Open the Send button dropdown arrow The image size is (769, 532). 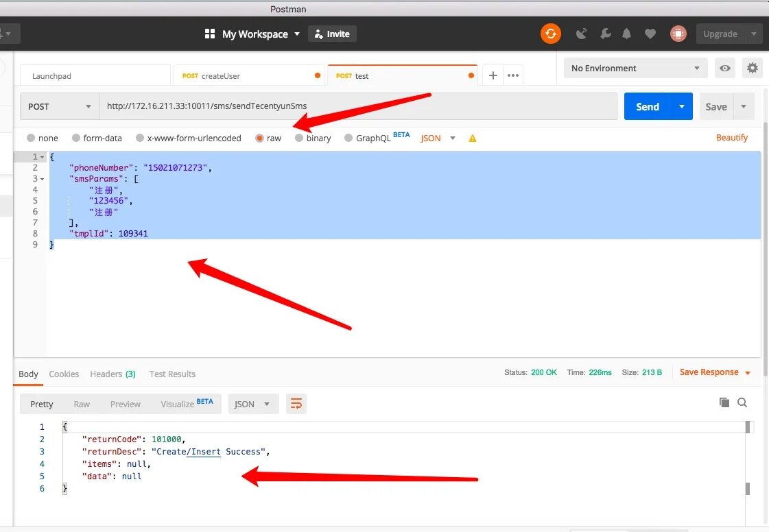[682, 106]
